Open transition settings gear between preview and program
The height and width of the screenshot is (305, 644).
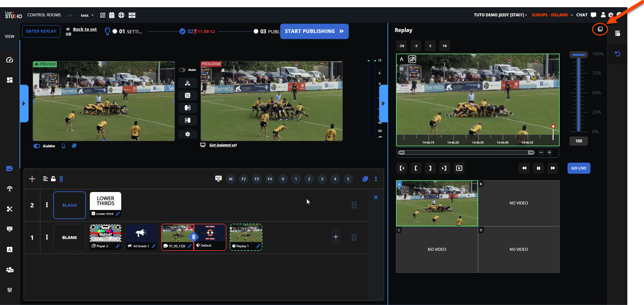click(188, 134)
